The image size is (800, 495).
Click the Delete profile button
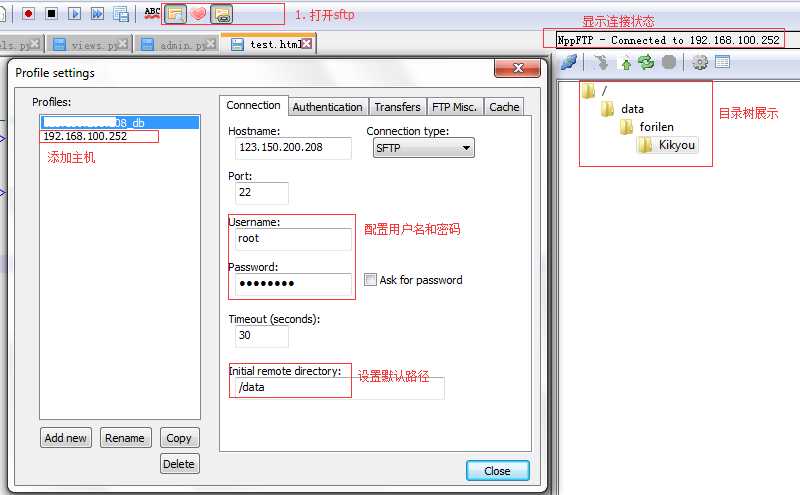pos(179,464)
